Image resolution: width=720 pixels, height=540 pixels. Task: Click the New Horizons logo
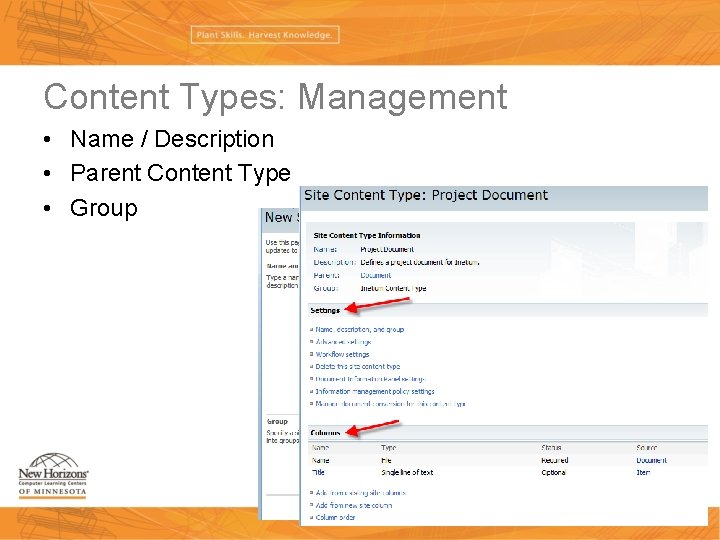pos(53,475)
